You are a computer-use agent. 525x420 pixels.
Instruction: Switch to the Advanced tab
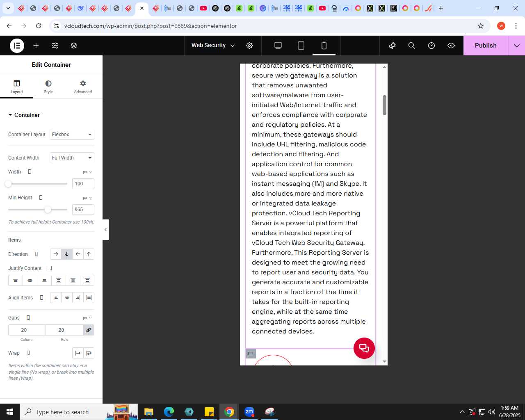[83, 87]
